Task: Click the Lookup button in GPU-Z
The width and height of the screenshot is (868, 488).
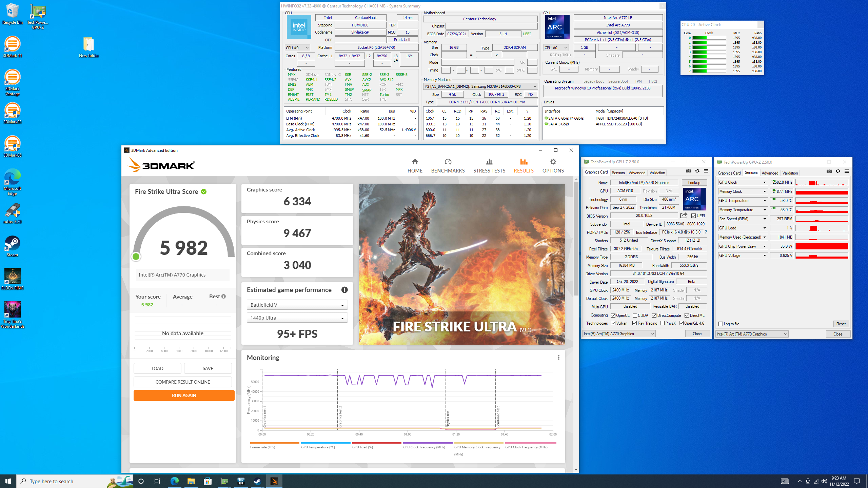Action: pyautogui.click(x=694, y=183)
